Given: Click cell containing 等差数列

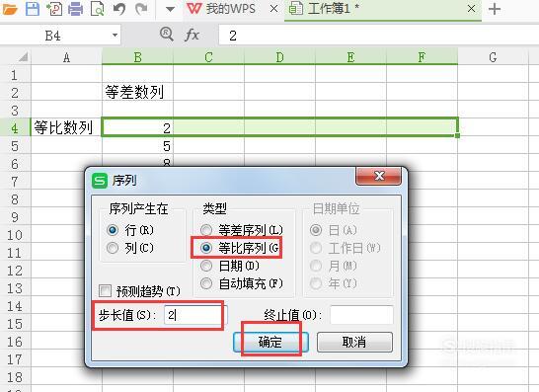Looking at the screenshot, I should click(x=138, y=93).
